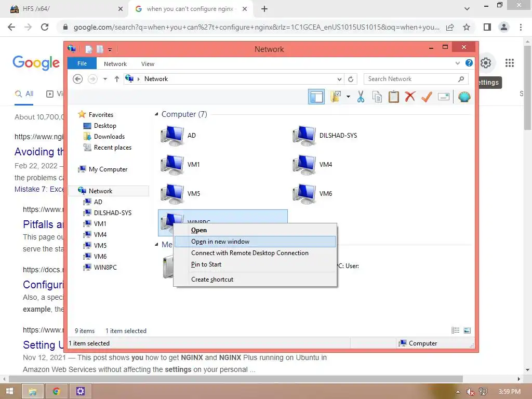Select the VM4 computer icon
The image size is (532, 399).
click(304, 165)
